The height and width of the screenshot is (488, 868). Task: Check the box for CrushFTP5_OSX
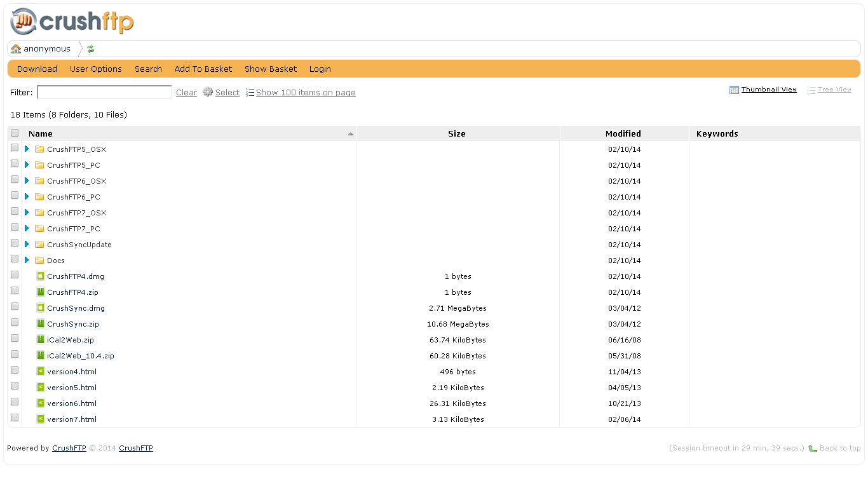coord(15,147)
